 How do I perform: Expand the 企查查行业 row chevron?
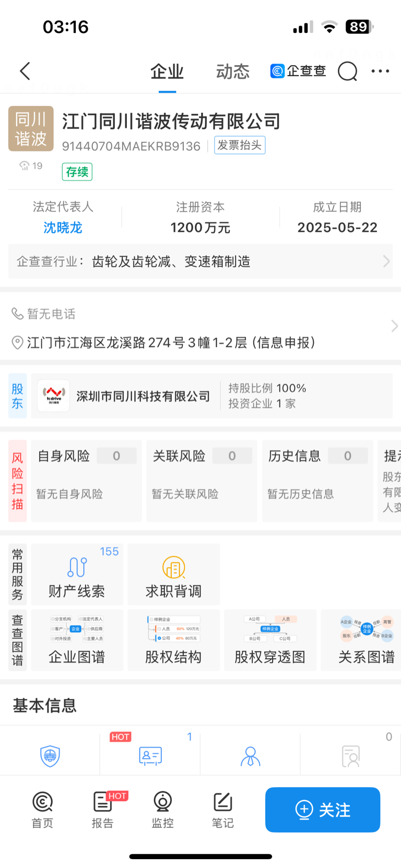pos(386,261)
